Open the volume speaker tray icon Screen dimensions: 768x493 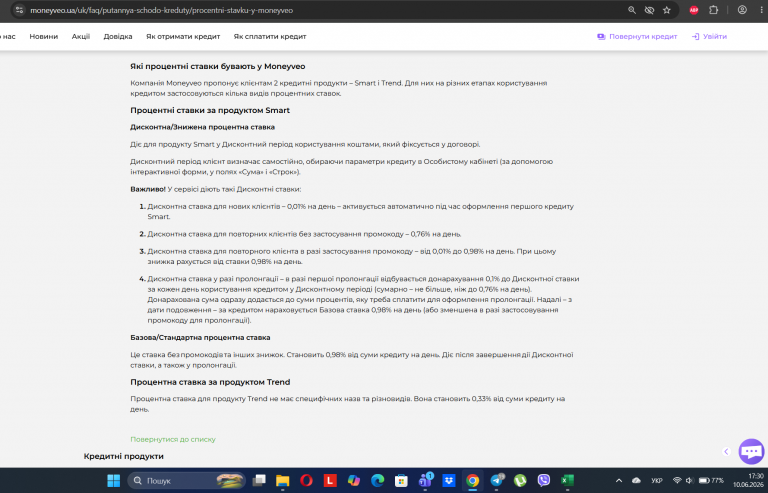pos(689,481)
